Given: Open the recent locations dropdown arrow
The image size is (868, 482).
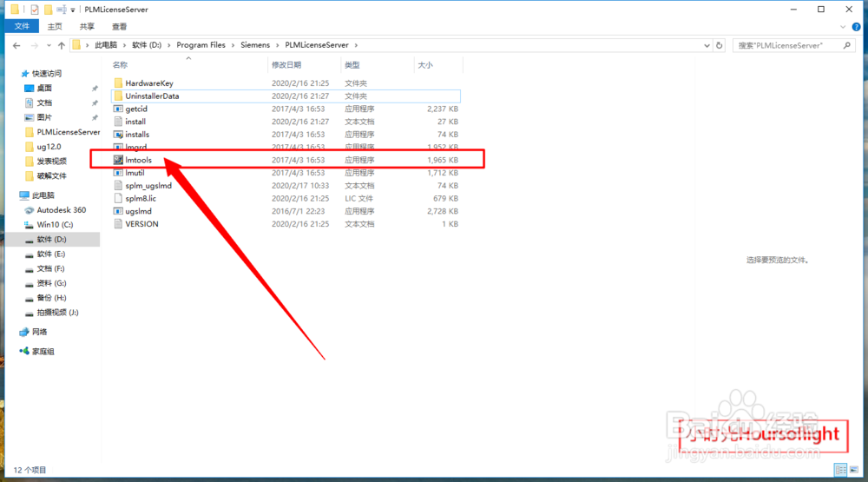Looking at the screenshot, I should click(49, 45).
